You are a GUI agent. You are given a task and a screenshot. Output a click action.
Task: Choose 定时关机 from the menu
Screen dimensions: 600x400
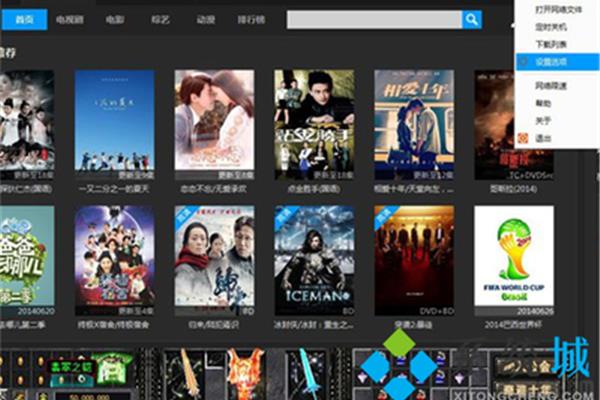(551, 27)
